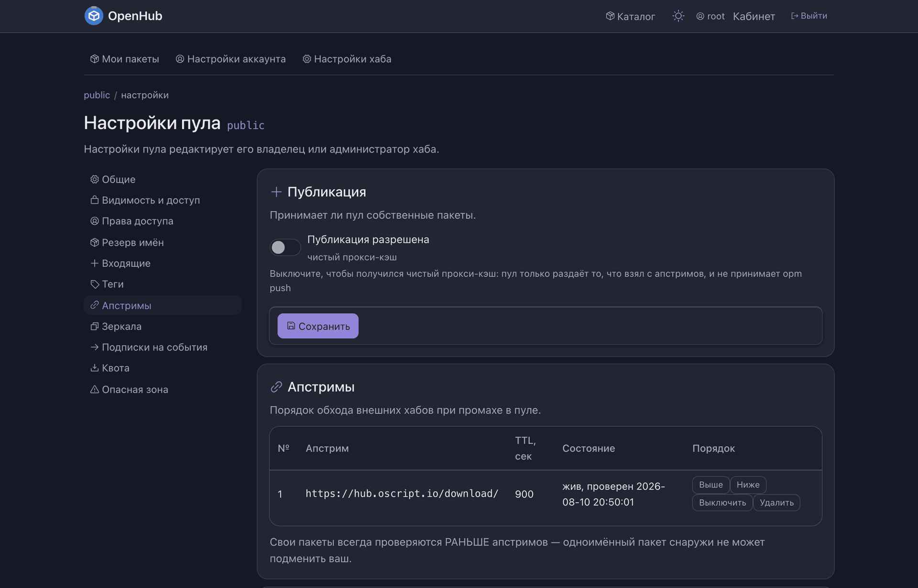This screenshot has height=588, width=918.
Task: Click the public pool name badge
Action: pos(246,125)
